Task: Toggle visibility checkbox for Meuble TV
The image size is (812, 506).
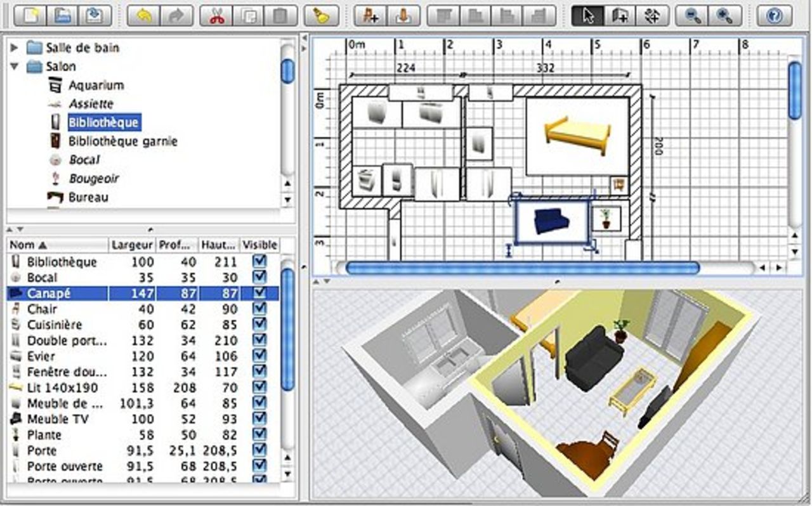Action: pyautogui.click(x=259, y=419)
